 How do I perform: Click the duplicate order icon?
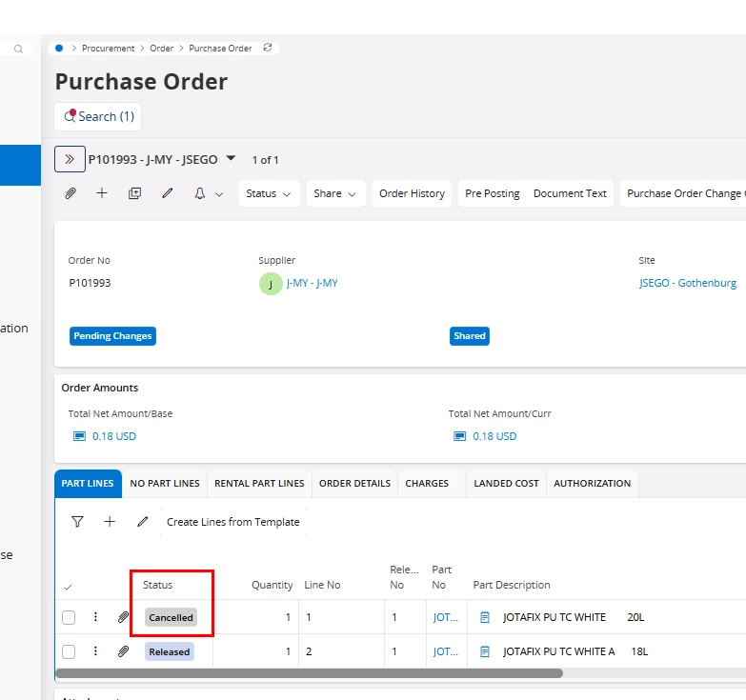(134, 193)
